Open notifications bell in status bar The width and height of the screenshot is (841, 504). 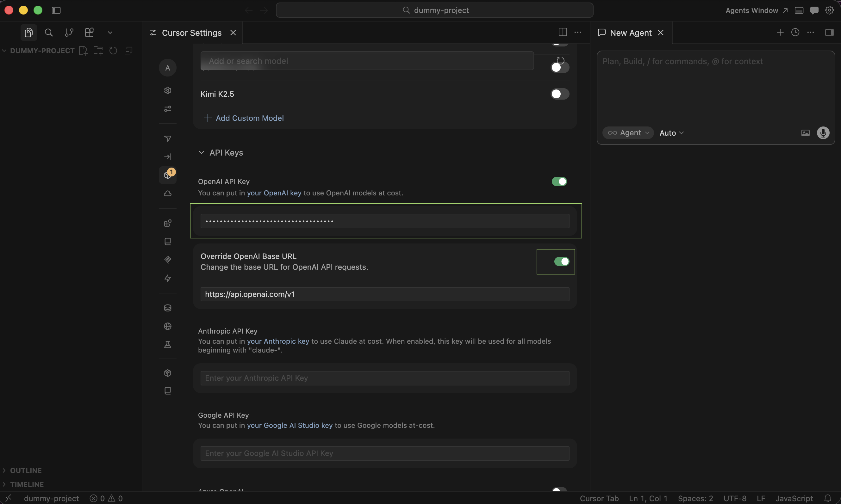[828, 498]
